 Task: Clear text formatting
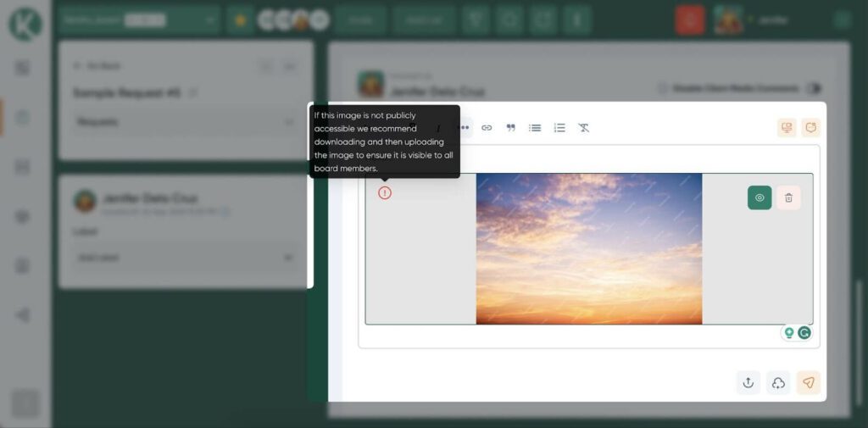(x=584, y=128)
